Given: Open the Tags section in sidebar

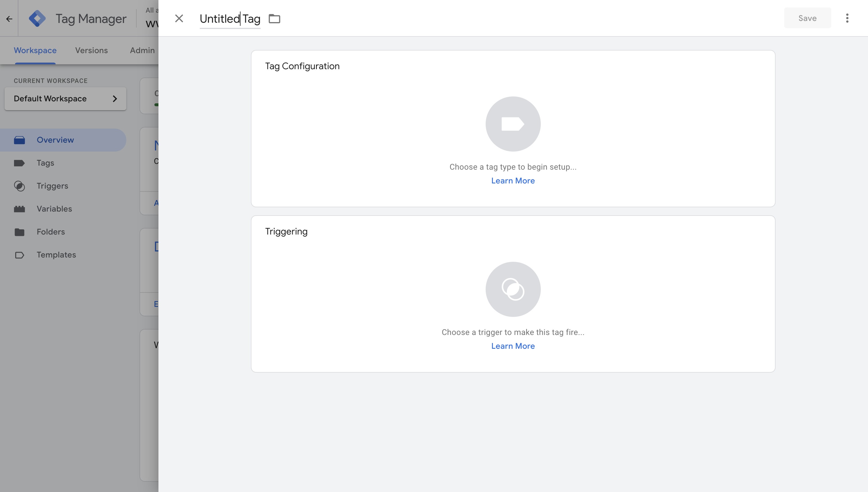Looking at the screenshot, I should [x=45, y=163].
